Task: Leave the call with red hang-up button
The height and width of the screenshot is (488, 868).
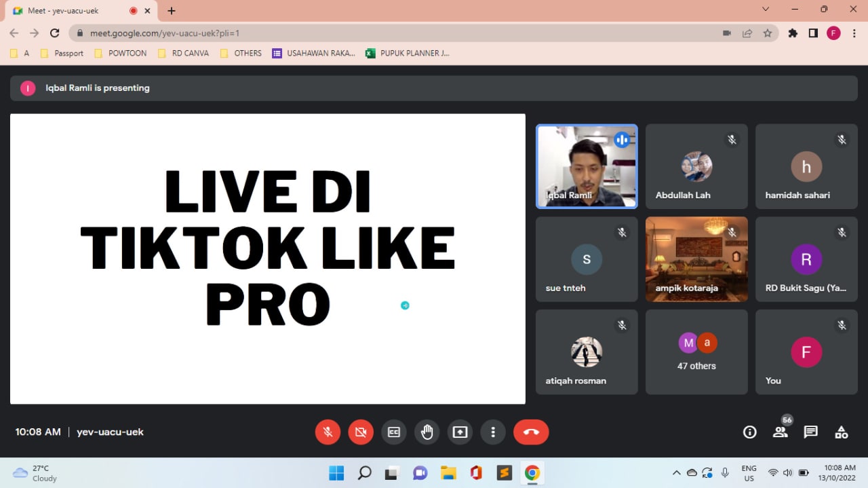Action: 530,432
